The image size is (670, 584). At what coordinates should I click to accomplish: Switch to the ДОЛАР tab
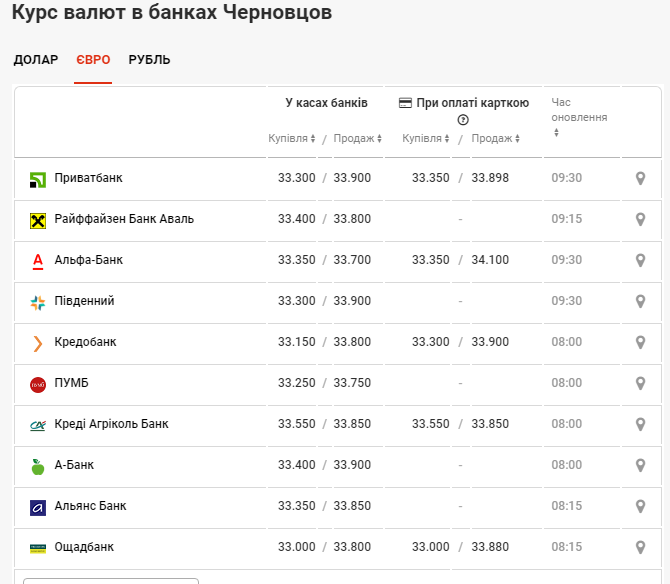tap(36, 60)
